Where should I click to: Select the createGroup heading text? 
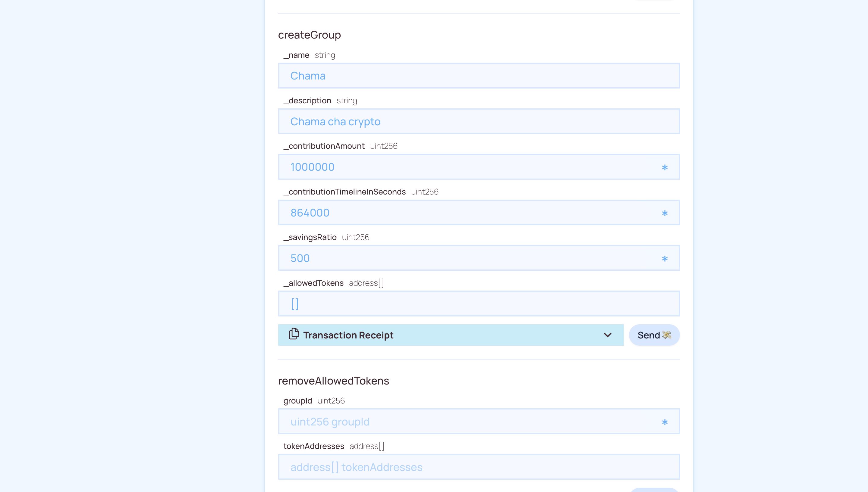(310, 35)
